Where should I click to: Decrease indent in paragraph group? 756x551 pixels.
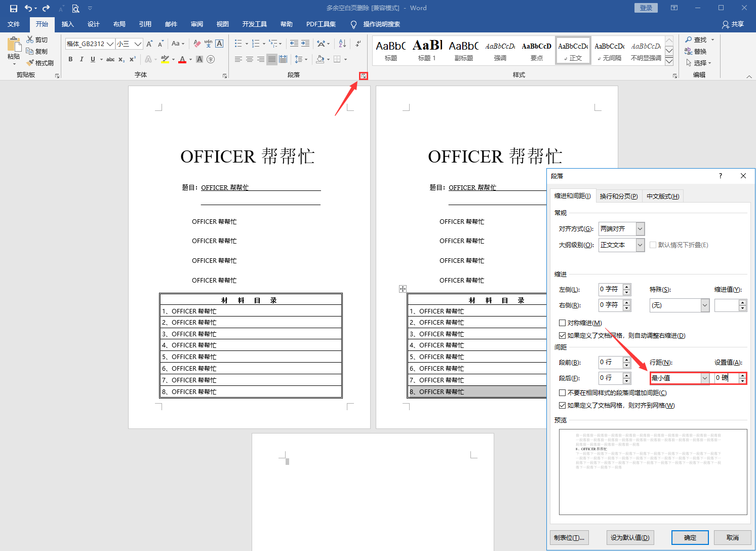tap(294, 44)
